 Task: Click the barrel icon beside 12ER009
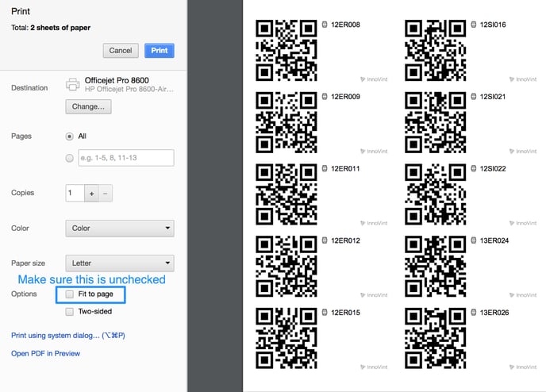325,97
